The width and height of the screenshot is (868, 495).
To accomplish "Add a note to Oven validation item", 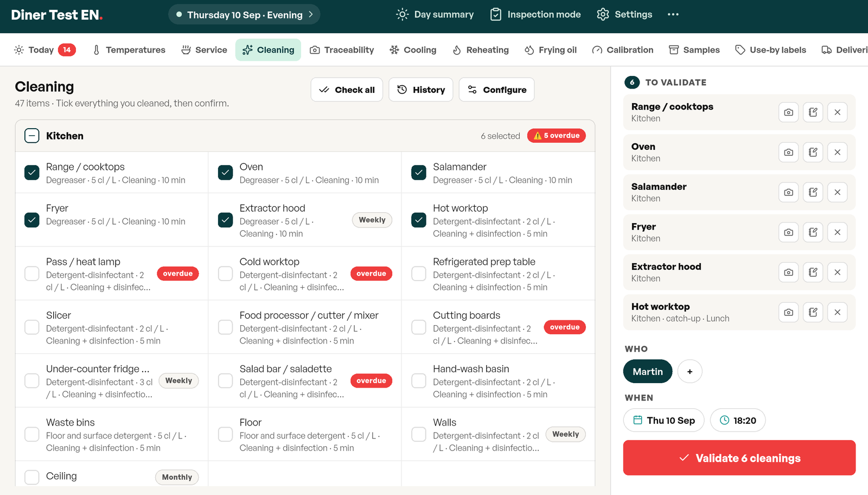I will tap(813, 153).
